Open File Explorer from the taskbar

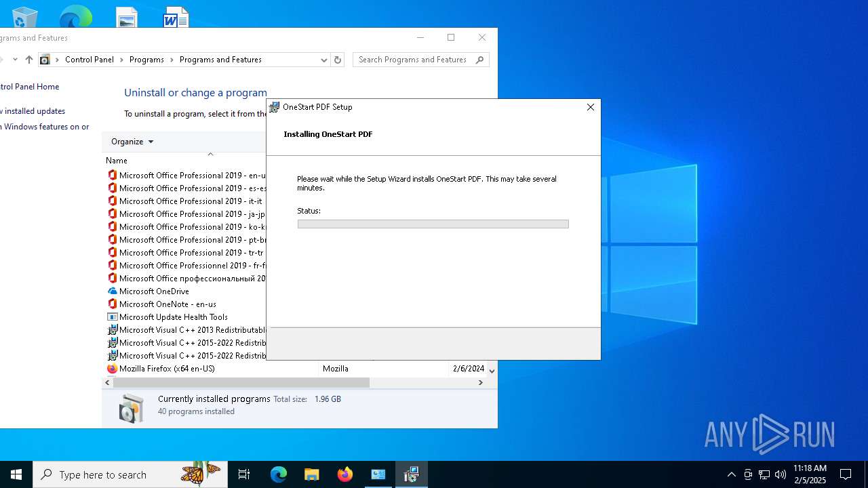coord(311,474)
